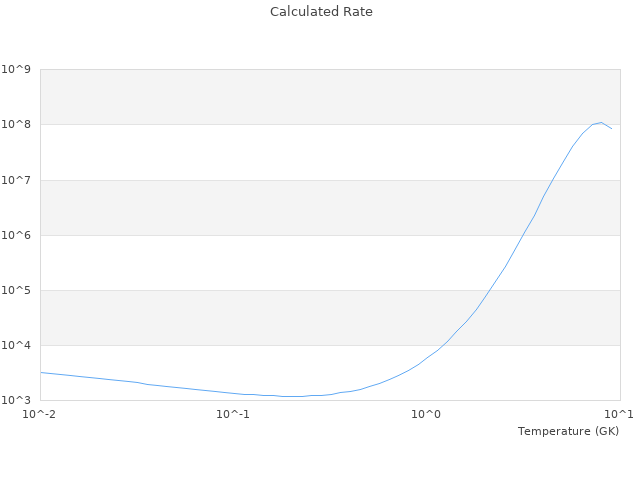The image size is (640, 480).
Task: Click the right end of the blue curve
Action: [x=611, y=128]
